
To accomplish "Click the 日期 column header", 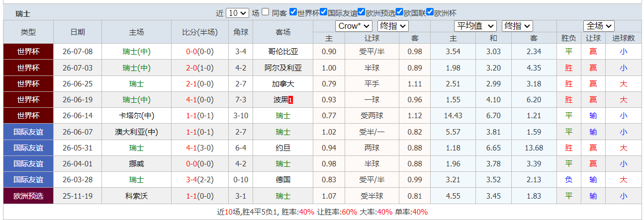I will [78, 32].
